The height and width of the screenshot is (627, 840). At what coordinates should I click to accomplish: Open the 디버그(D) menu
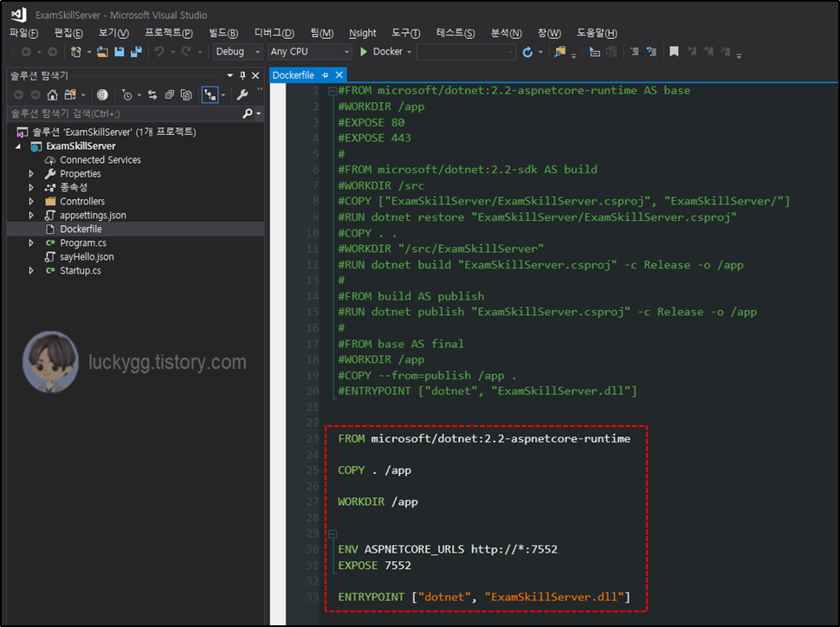coord(274,33)
